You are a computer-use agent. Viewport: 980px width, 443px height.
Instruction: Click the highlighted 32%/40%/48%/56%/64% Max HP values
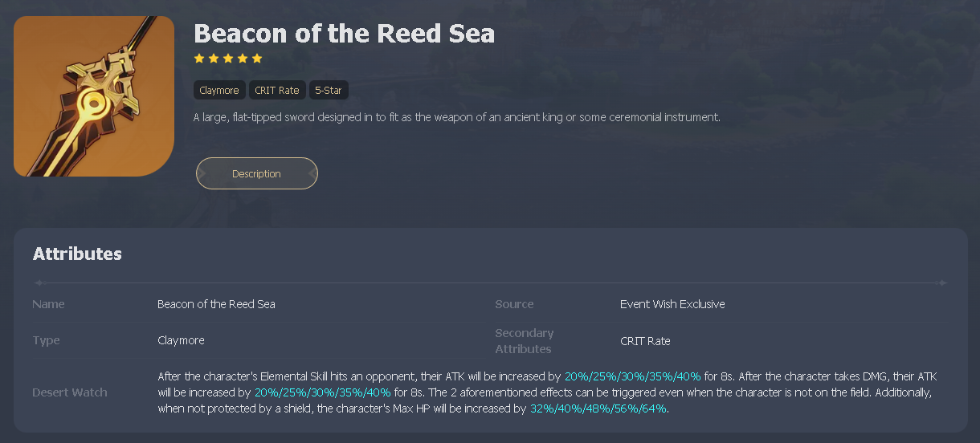[x=598, y=408]
